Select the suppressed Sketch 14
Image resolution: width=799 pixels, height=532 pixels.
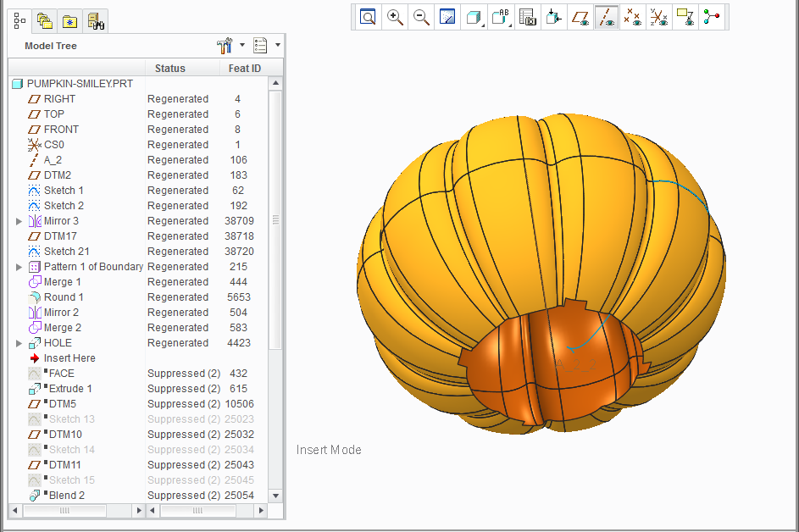61,450
